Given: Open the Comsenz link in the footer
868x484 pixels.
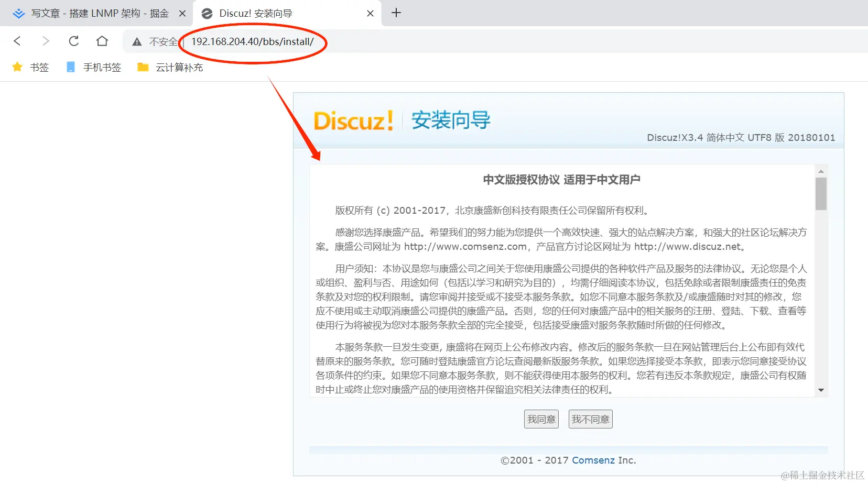Looking at the screenshot, I should [x=593, y=460].
